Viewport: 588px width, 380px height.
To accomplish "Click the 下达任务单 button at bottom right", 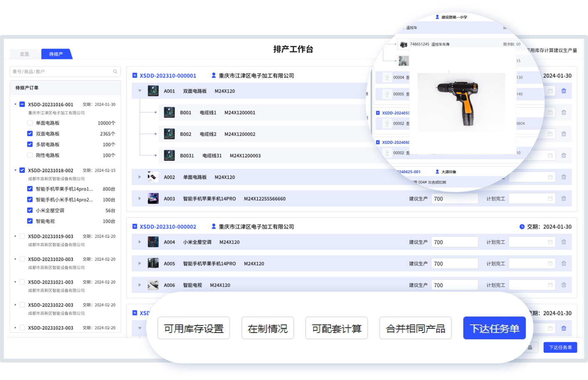I will coord(560,347).
